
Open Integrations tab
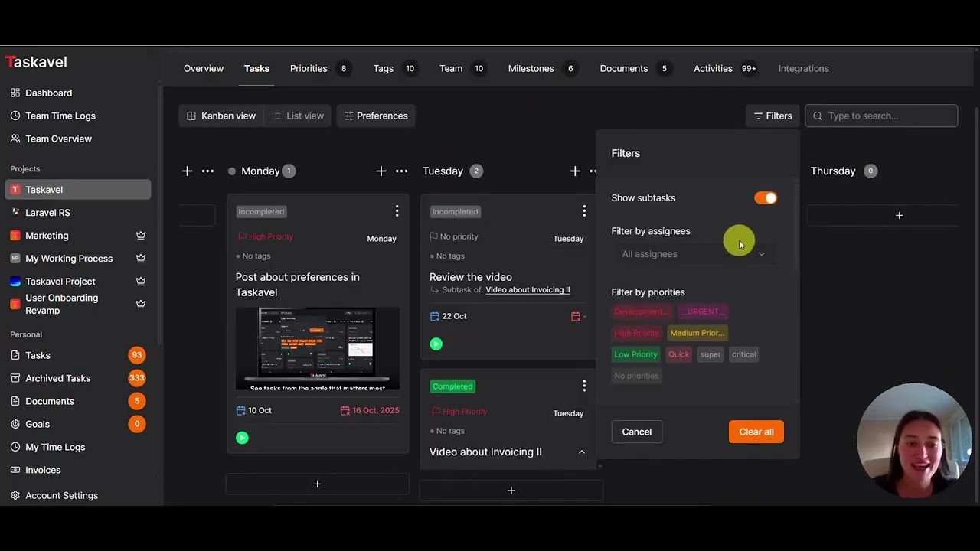(803, 68)
